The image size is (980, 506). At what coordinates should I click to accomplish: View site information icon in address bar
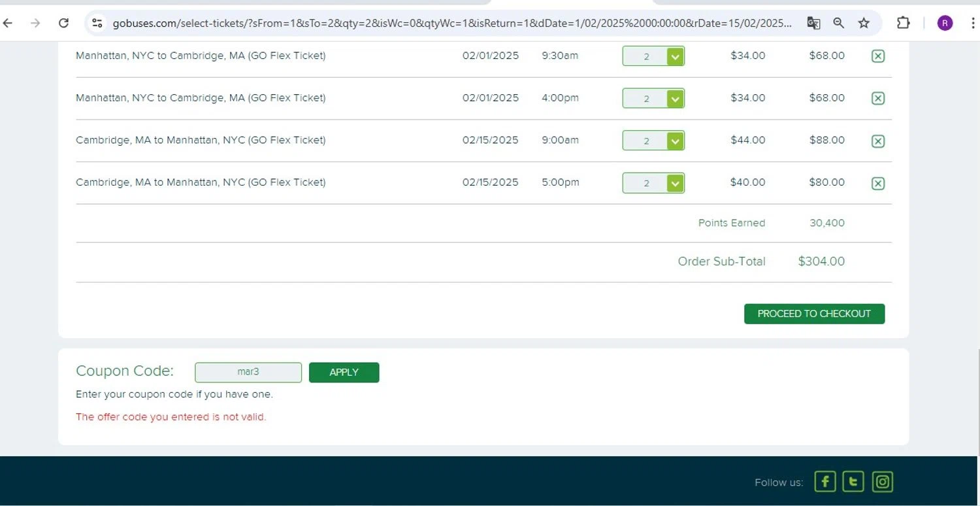pos(97,23)
